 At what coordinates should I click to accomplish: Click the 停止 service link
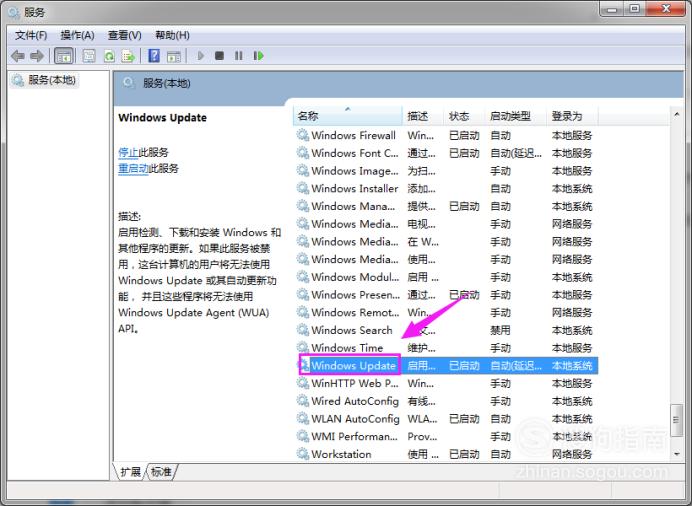pyautogui.click(x=128, y=152)
